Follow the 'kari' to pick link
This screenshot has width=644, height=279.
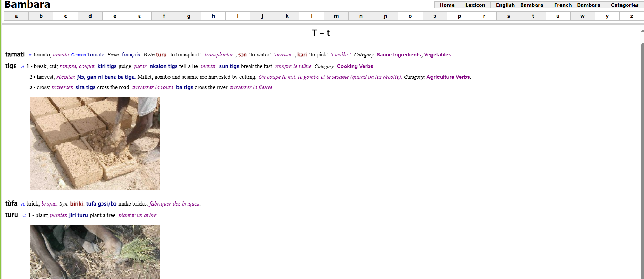coord(302,55)
